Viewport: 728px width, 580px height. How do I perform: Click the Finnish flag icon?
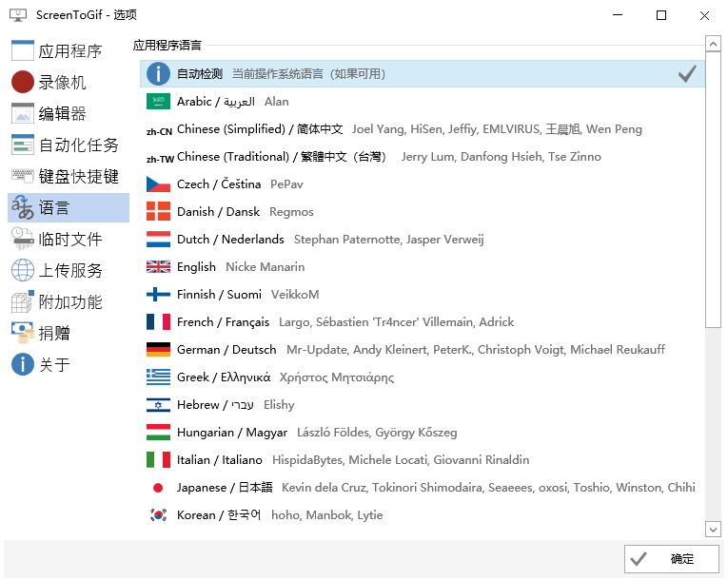pyautogui.click(x=158, y=294)
